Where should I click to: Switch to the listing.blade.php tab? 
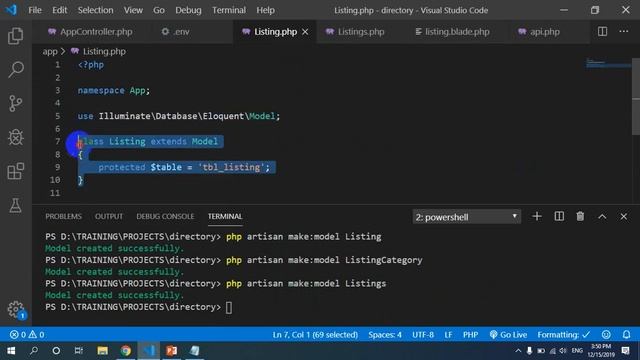[452, 32]
